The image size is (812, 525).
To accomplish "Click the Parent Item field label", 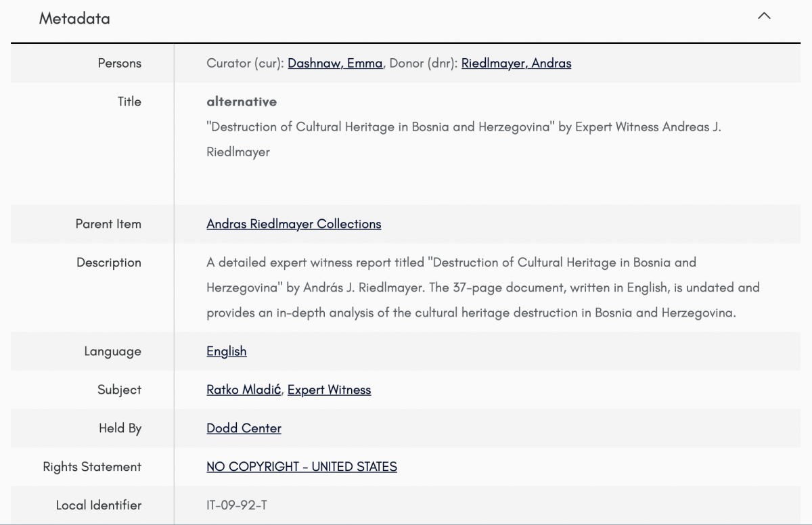I will 108,224.
